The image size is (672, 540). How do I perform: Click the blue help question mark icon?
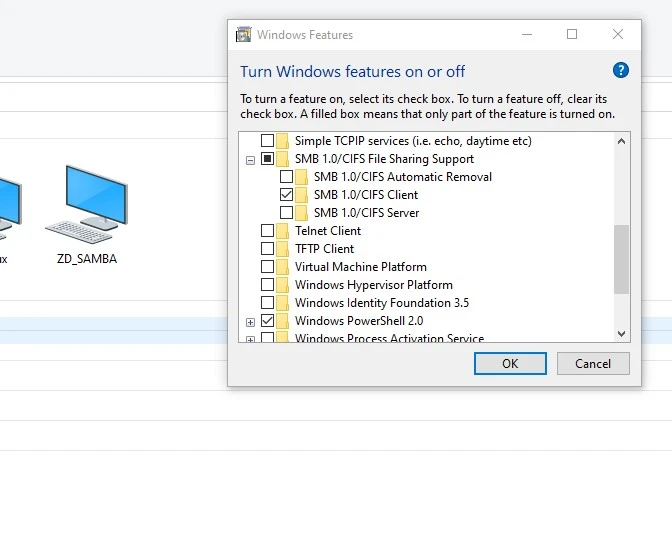tap(621, 70)
